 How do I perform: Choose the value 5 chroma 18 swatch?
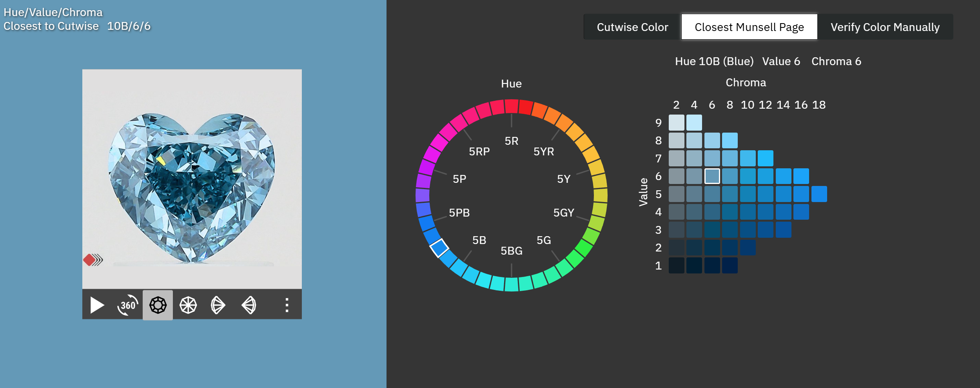(x=819, y=194)
